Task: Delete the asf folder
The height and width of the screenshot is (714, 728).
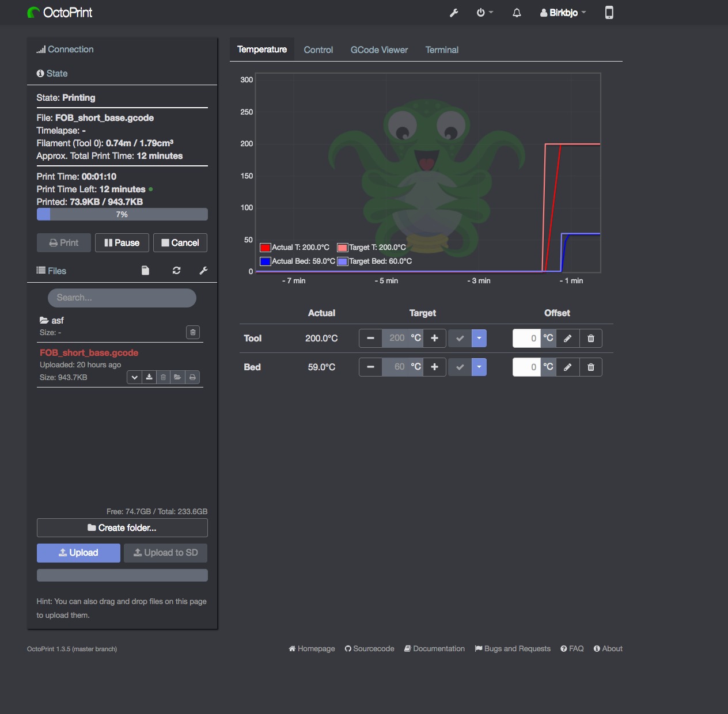Action: pyautogui.click(x=193, y=332)
